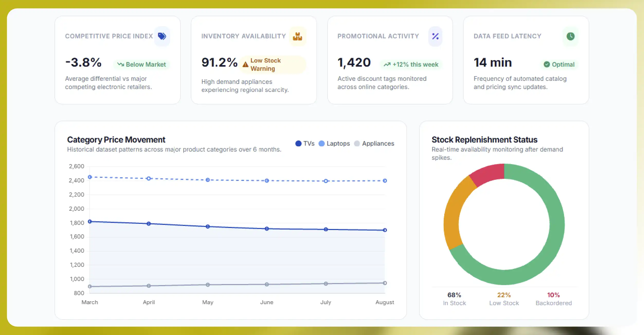Click the April label on the x-axis
Viewport: 644px width, 335px height.
coord(149,302)
